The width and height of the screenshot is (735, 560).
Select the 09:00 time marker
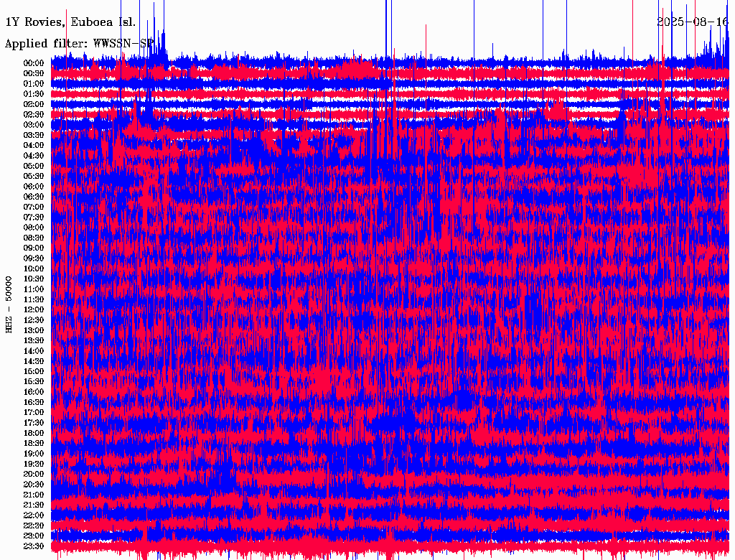point(34,248)
